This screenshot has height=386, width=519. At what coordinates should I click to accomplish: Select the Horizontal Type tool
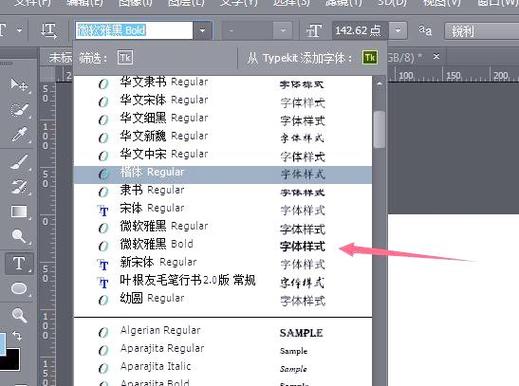point(19,263)
